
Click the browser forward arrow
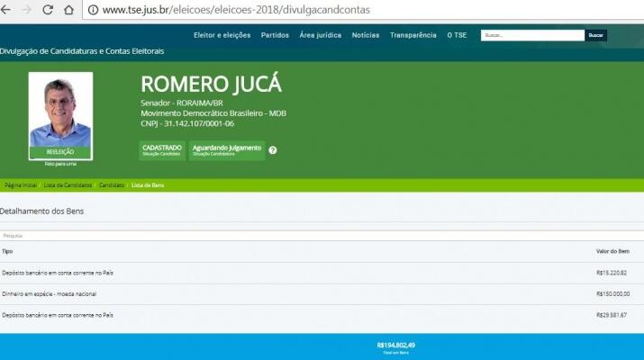pos(27,10)
